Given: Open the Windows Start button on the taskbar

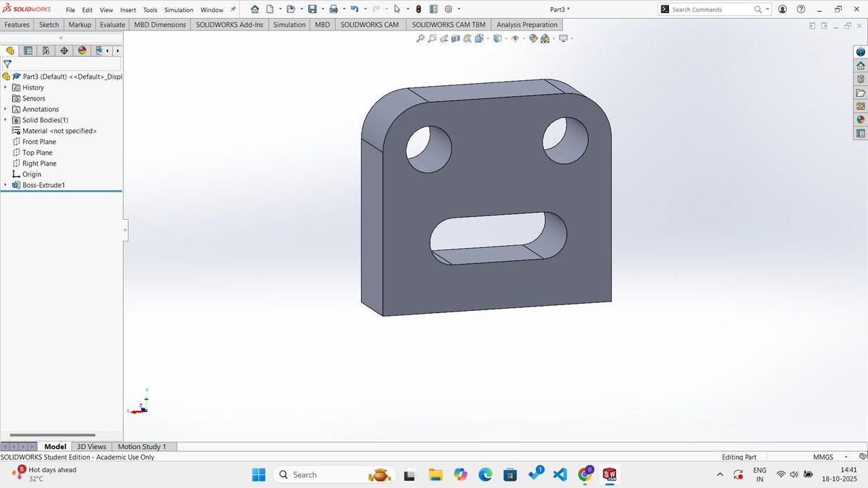Looking at the screenshot, I should (258, 474).
